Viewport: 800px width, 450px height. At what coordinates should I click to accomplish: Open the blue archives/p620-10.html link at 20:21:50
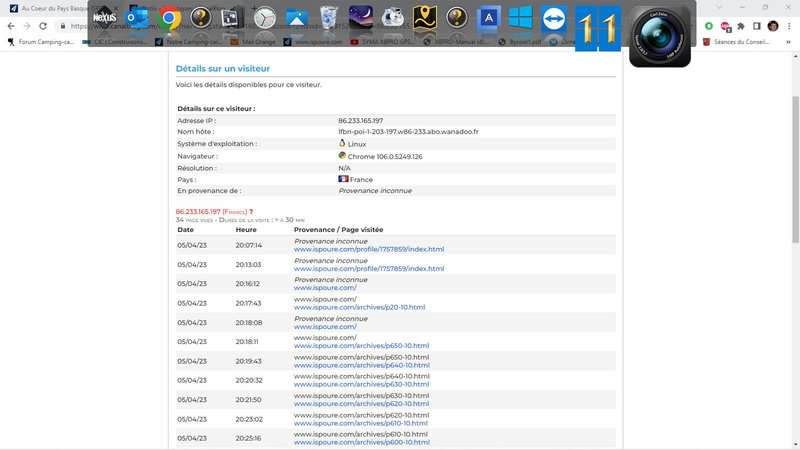[x=361, y=404]
